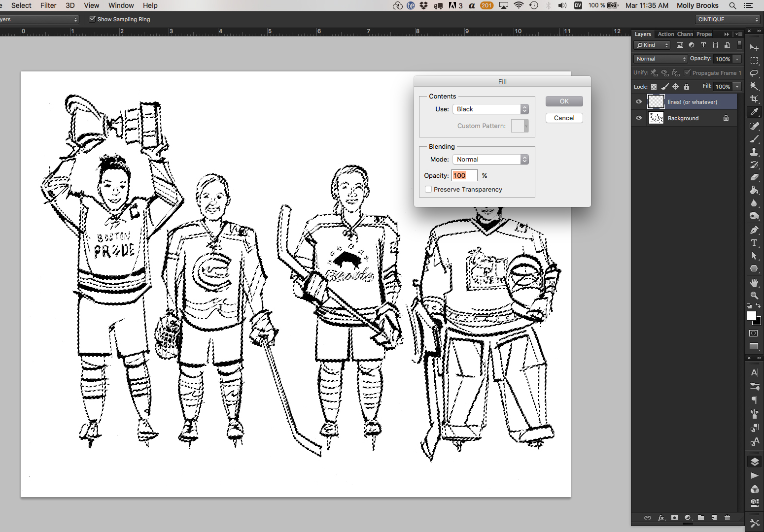Select the Lasso tool
The image size is (764, 532).
tap(754, 73)
